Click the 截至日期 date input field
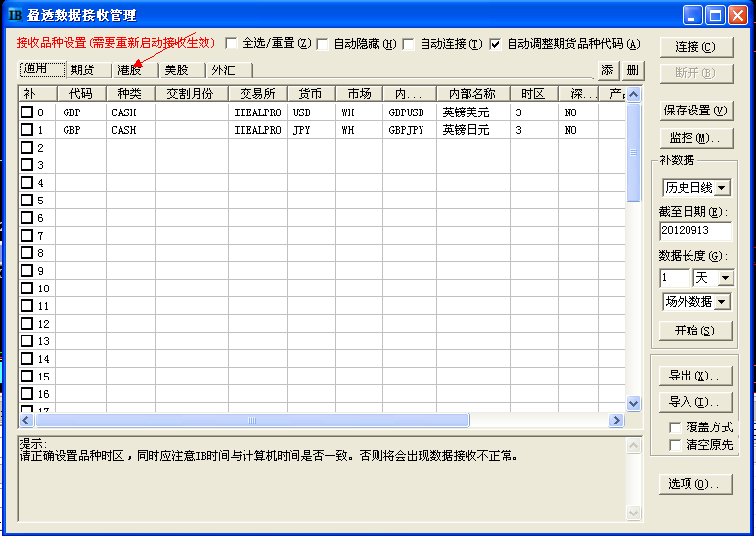Screen dimensions: 756x536 [694, 231]
